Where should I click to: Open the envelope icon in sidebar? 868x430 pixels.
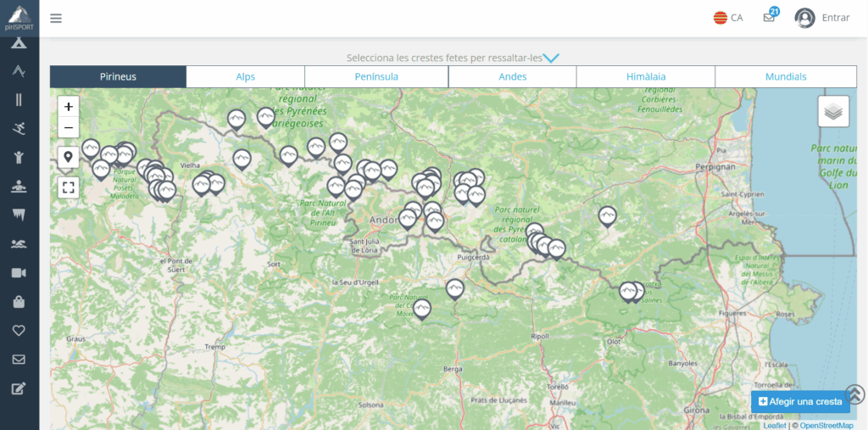tap(19, 360)
